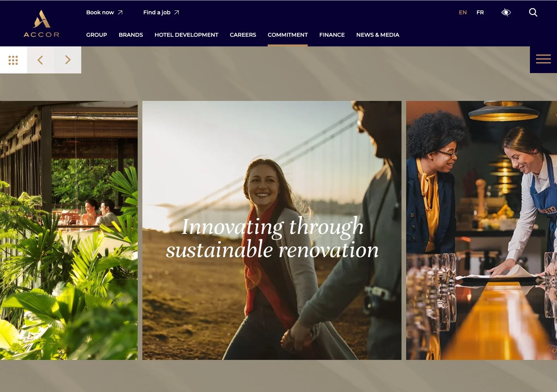Viewport: 557px width, 392px height.
Task: Expand the BRANDS menu
Action: point(131,35)
